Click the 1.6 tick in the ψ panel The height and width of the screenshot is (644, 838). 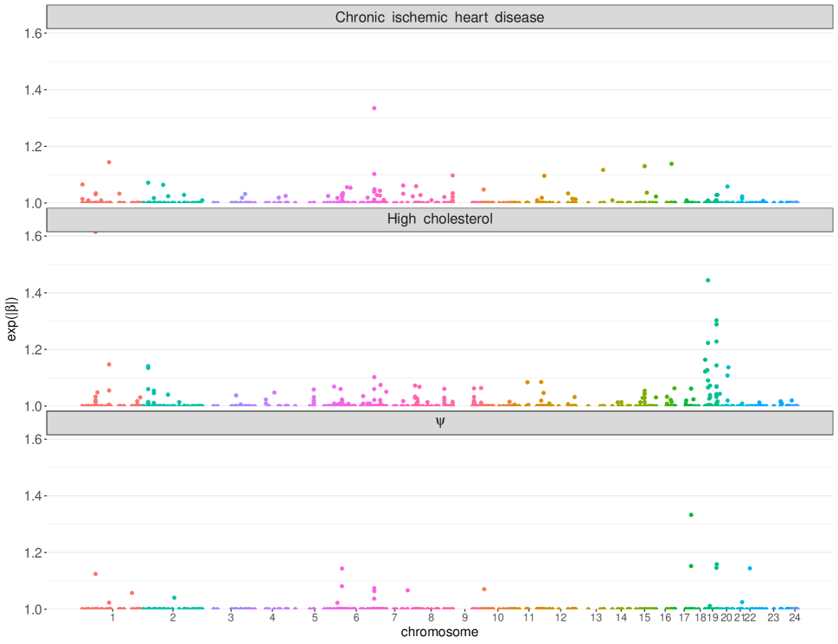33,439
